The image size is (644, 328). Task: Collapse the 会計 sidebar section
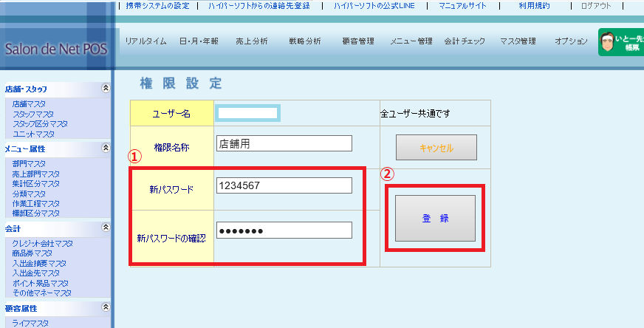pyautogui.click(x=106, y=228)
